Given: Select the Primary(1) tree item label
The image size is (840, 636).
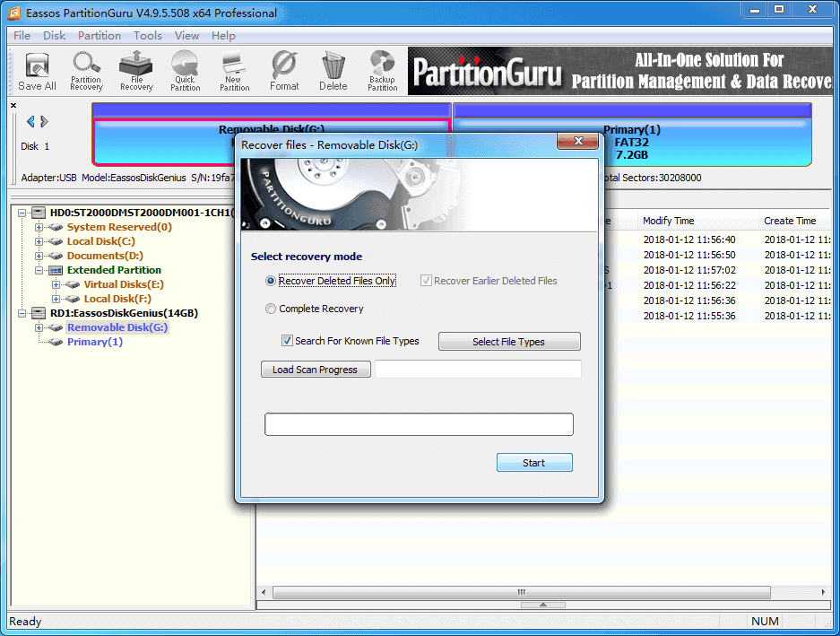Looking at the screenshot, I should (95, 342).
